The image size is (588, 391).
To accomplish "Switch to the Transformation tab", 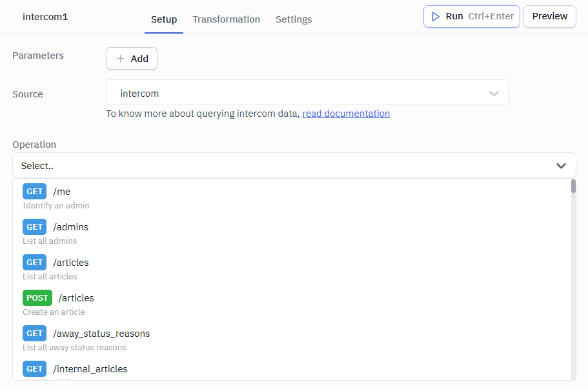I will tap(226, 19).
